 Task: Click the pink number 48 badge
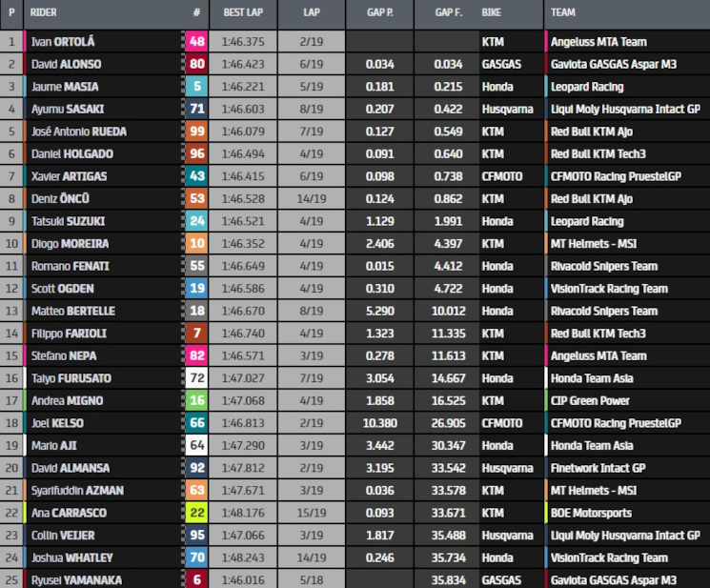(x=196, y=42)
